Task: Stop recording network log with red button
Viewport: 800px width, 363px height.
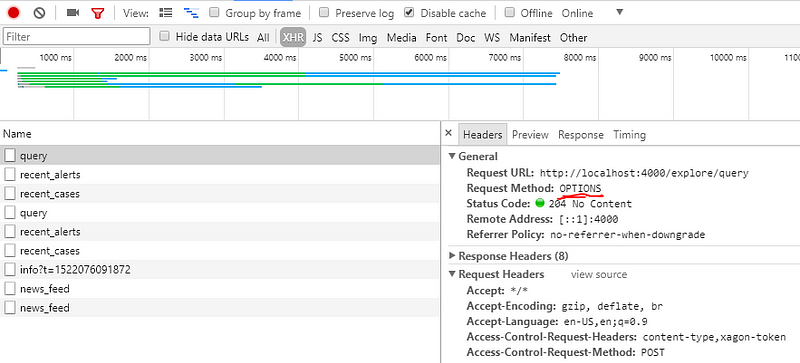Action: coord(14,13)
